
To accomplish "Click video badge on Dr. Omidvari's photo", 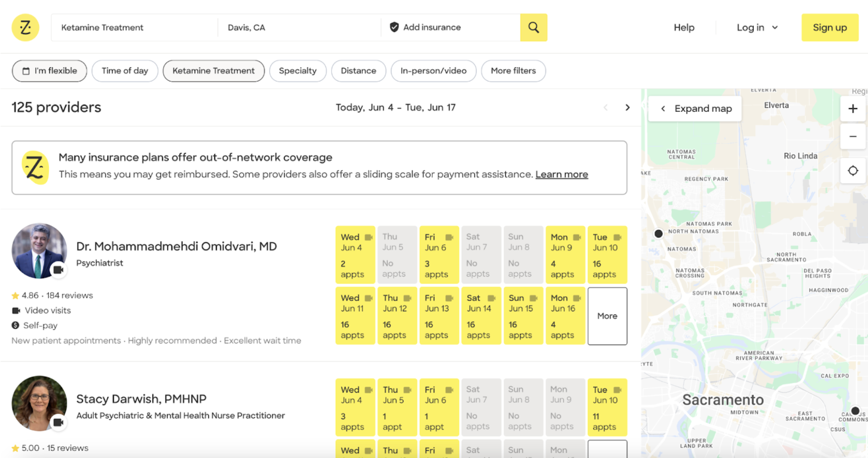I will [x=58, y=270].
